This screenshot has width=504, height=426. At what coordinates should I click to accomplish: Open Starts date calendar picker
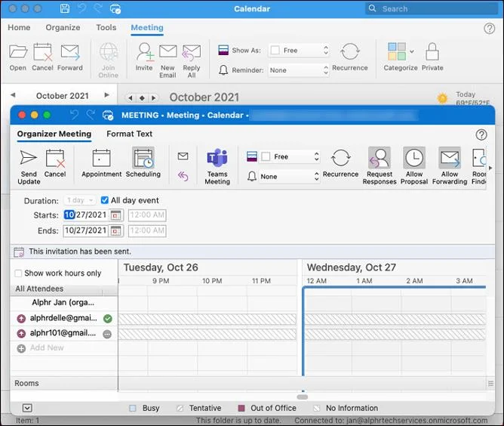[x=116, y=215]
